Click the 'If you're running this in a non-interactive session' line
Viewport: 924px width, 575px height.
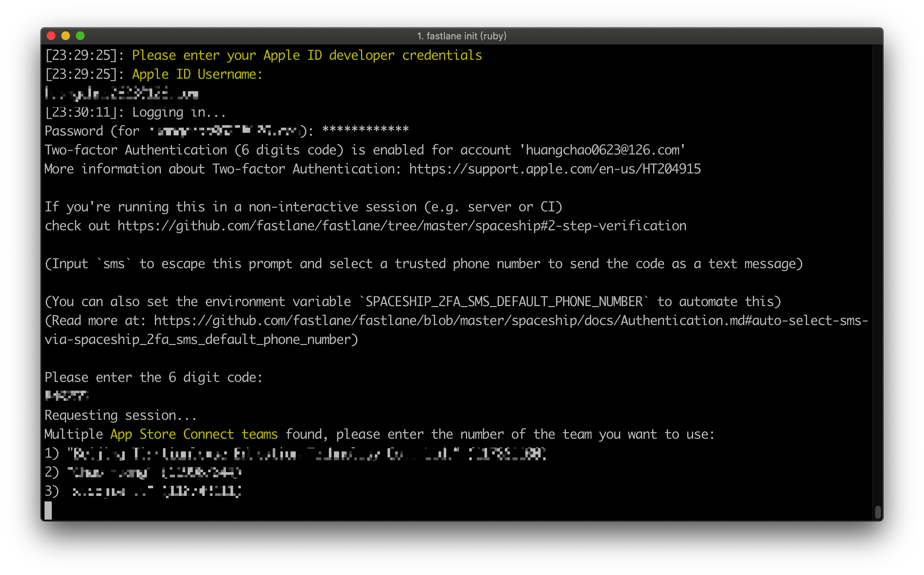[x=303, y=207]
